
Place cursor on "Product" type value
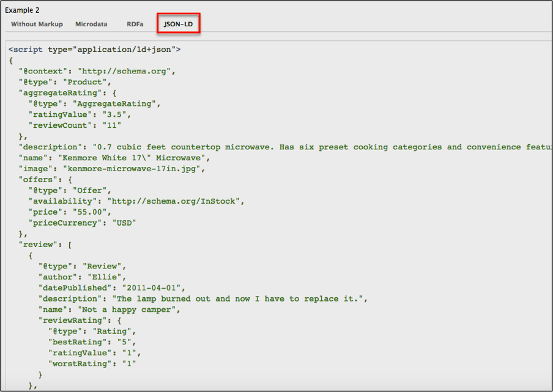pos(86,81)
